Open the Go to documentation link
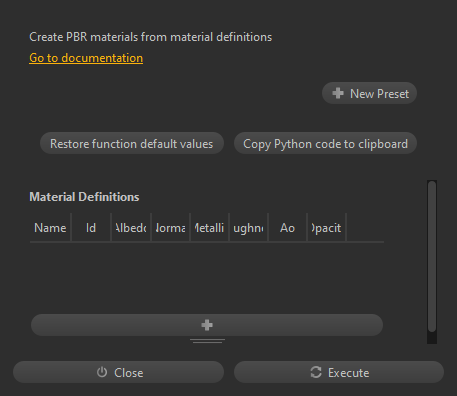This screenshot has height=396, width=457. point(86,58)
